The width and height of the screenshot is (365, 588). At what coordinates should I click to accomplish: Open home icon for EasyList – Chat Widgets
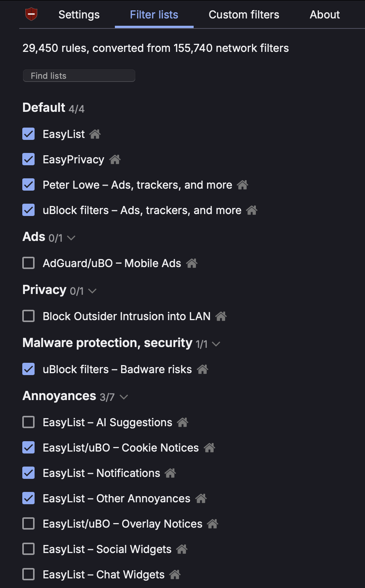point(175,574)
